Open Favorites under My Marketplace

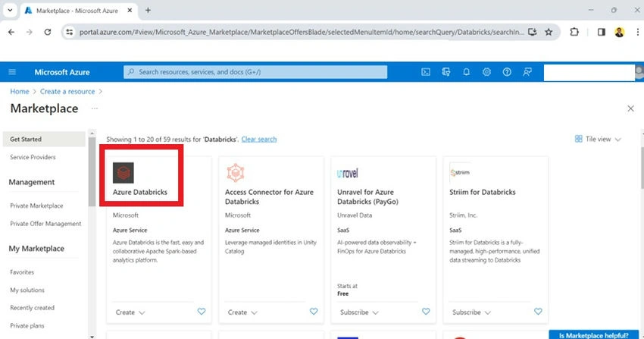(22, 272)
